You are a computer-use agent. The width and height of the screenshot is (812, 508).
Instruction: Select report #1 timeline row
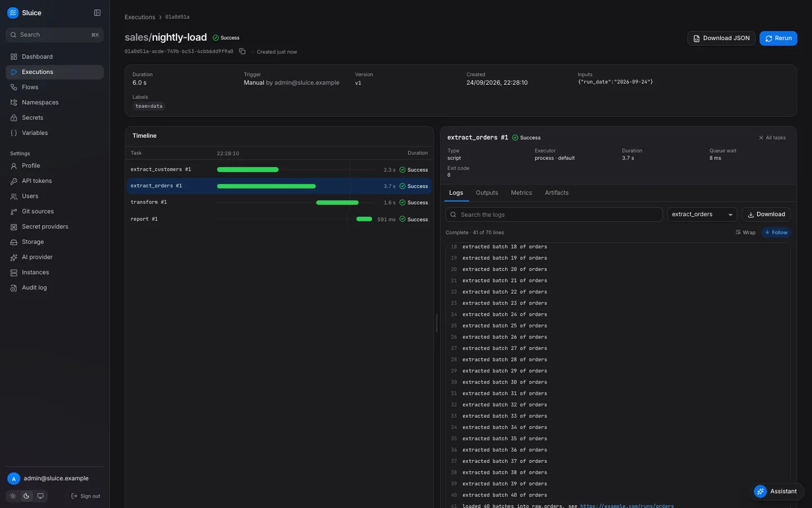click(x=279, y=219)
